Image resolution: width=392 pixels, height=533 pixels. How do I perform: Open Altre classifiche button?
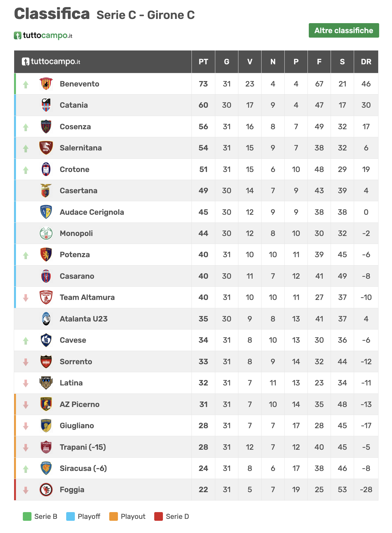tap(344, 31)
